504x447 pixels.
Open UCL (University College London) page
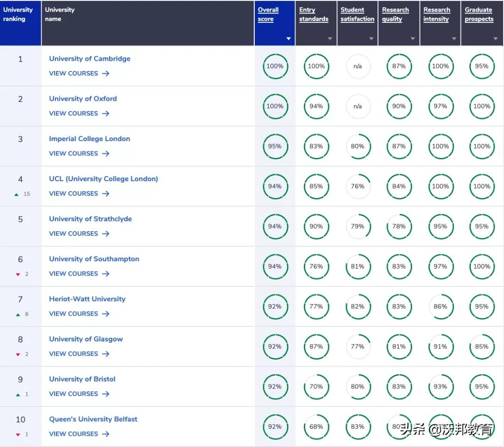click(x=104, y=179)
